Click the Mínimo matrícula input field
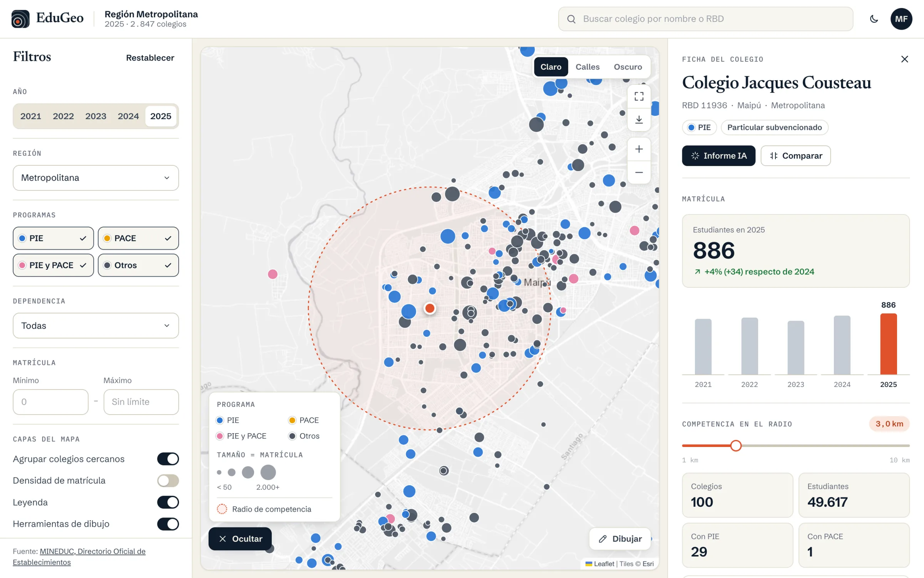924x578 pixels. pyautogui.click(x=50, y=402)
